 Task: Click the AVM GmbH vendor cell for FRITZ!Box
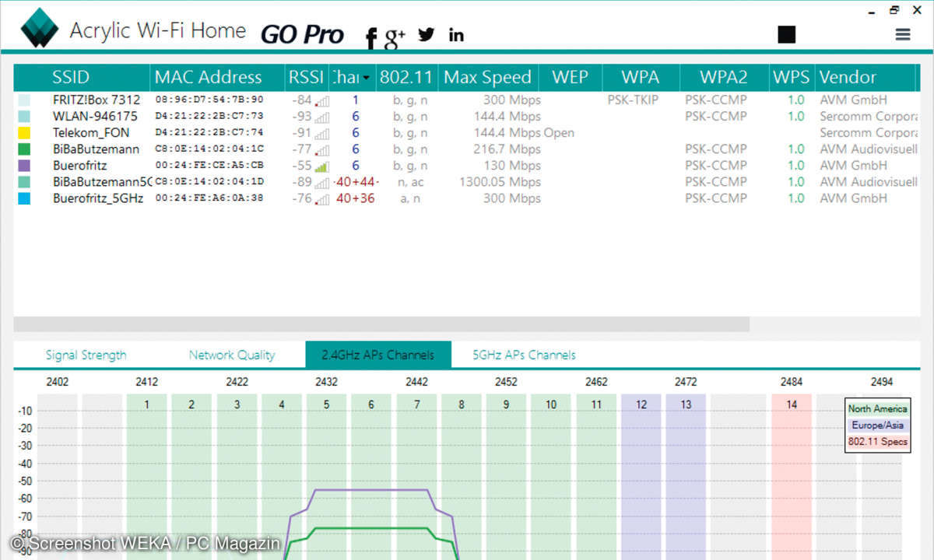(x=853, y=100)
